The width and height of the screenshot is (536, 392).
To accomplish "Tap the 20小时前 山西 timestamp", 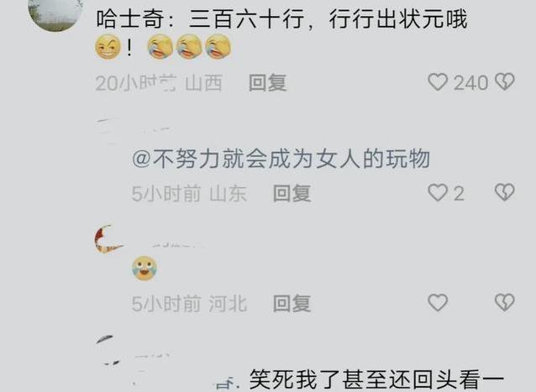I will [159, 83].
